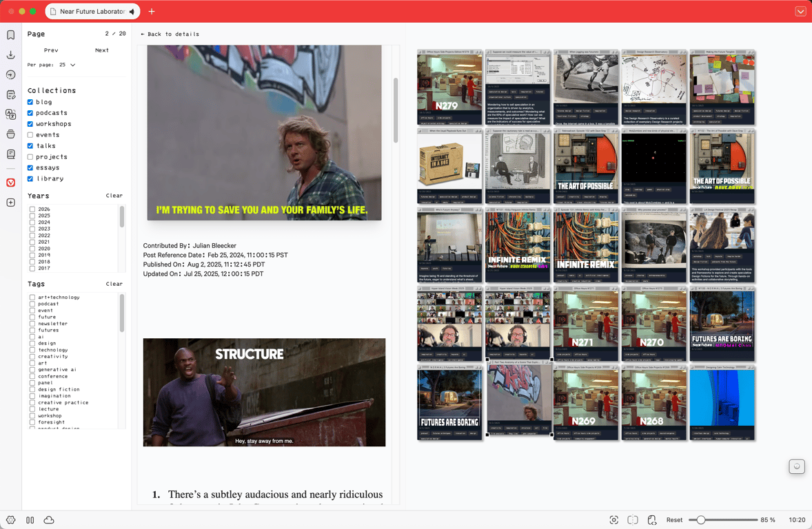This screenshot has width=812, height=529.
Task: Open the top-right chevron menu
Action: (800, 12)
